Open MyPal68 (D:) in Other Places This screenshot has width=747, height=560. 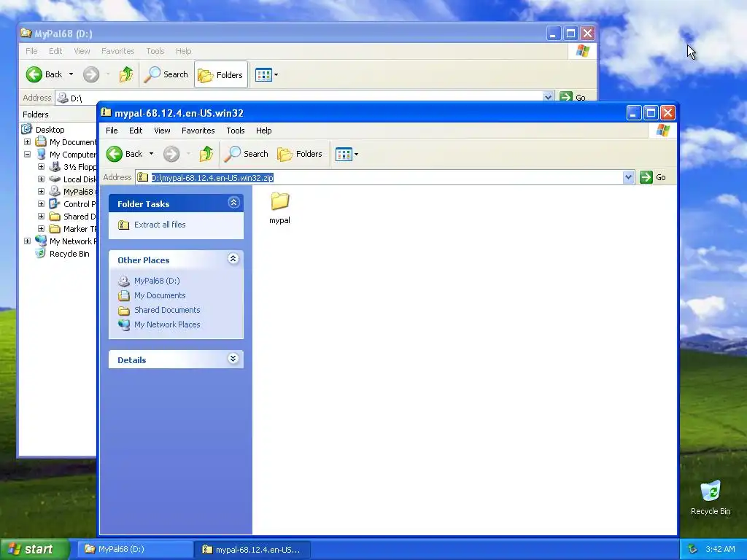[157, 281]
